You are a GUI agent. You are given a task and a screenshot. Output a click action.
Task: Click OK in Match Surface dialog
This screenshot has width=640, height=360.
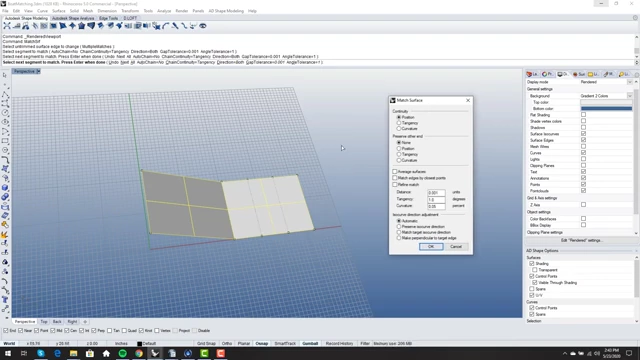tap(431, 247)
